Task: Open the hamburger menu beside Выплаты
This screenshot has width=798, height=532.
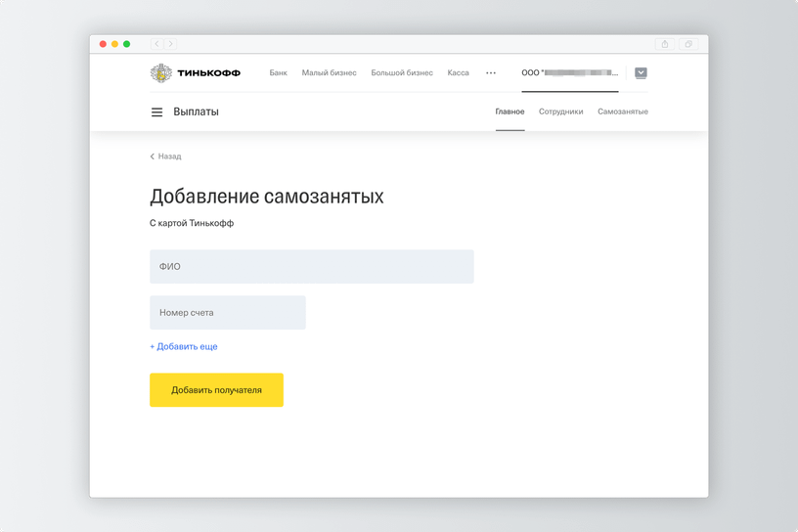Action: click(x=156, y=112)
